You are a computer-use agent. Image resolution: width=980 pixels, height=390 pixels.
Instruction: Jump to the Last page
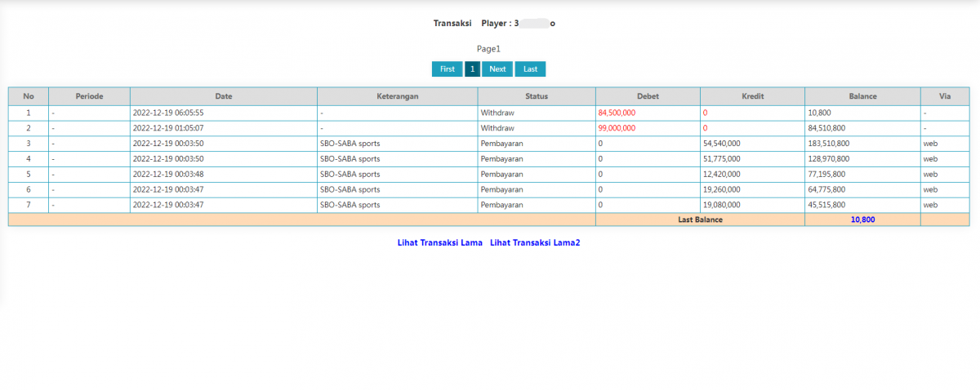pyautogui.click(x=530, y=69)
